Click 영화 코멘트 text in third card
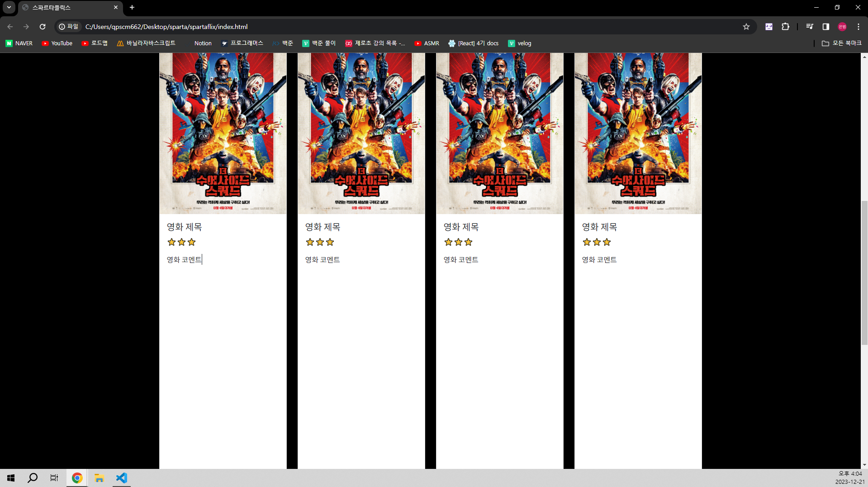 point(461,260)
